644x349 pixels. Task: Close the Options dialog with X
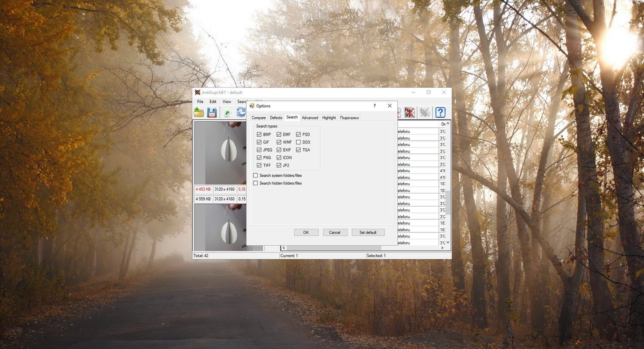coord(389,106)
